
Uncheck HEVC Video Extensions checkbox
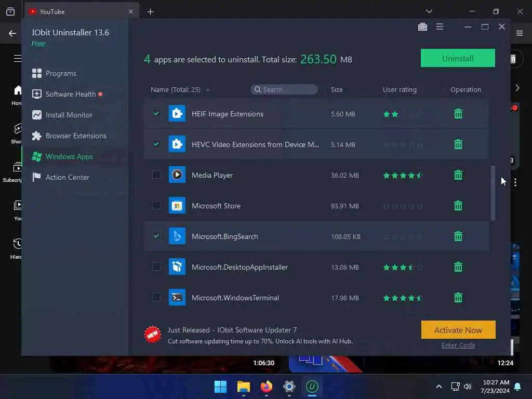[156, 144]
